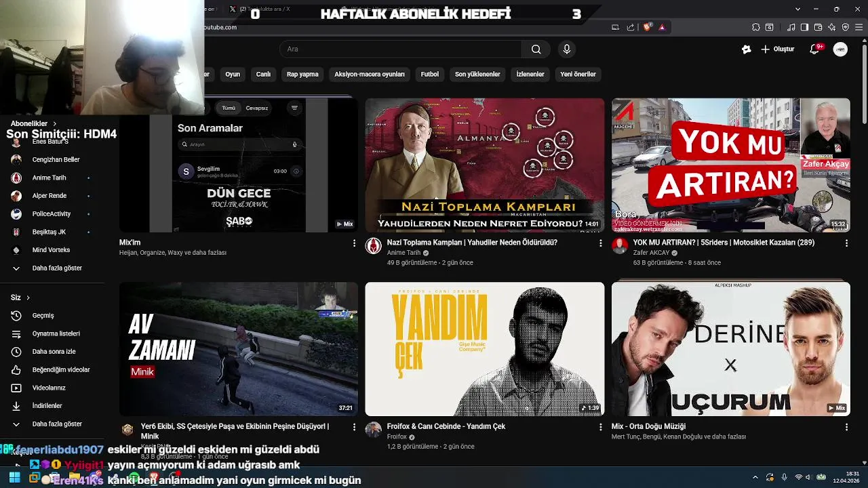The image size is (868, 488).
Task: Open Alper Rende subscription
Action: click(52, 196)
